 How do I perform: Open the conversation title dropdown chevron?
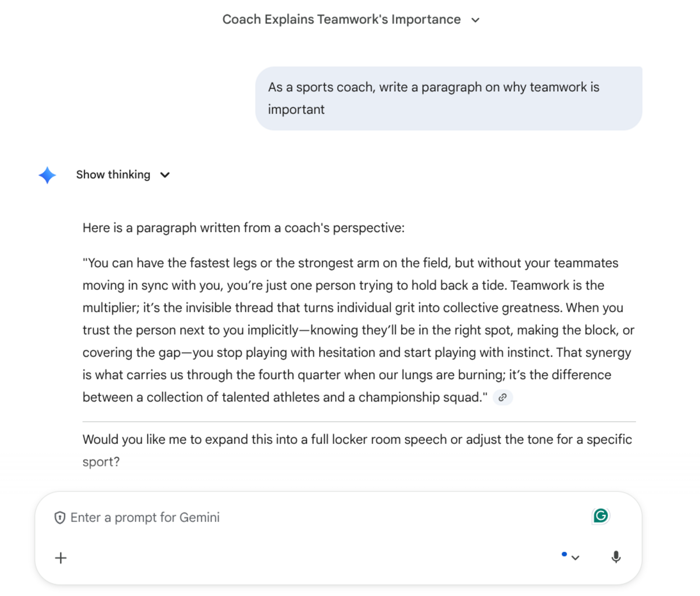(475, 20)
